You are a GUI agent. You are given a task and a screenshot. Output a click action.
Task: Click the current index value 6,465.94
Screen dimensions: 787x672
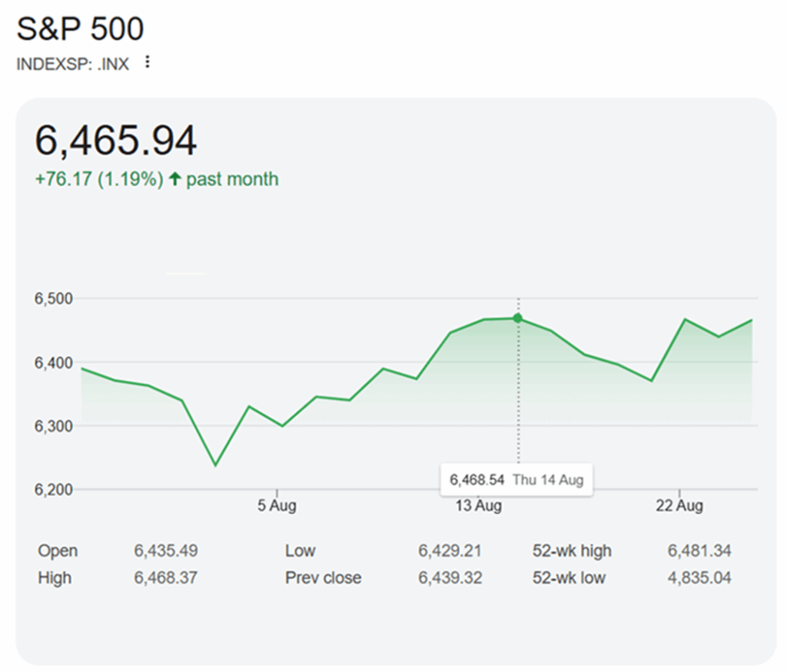pos(115,141)
